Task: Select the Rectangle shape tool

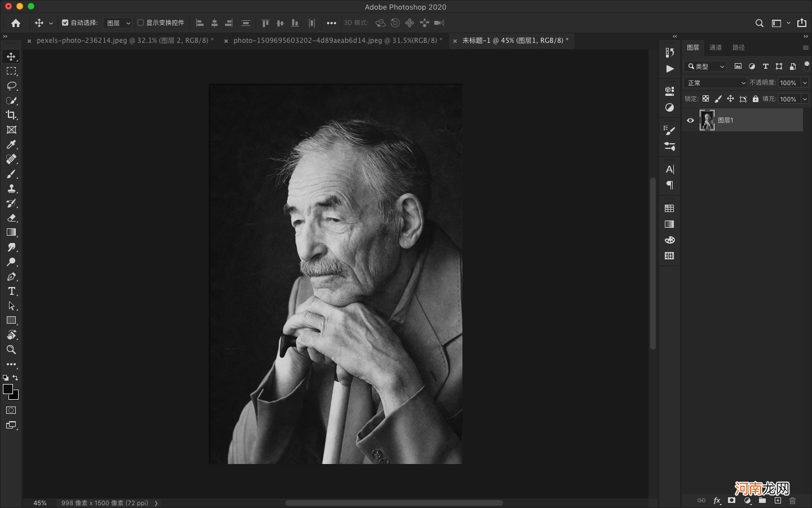Action: point(11,320)
